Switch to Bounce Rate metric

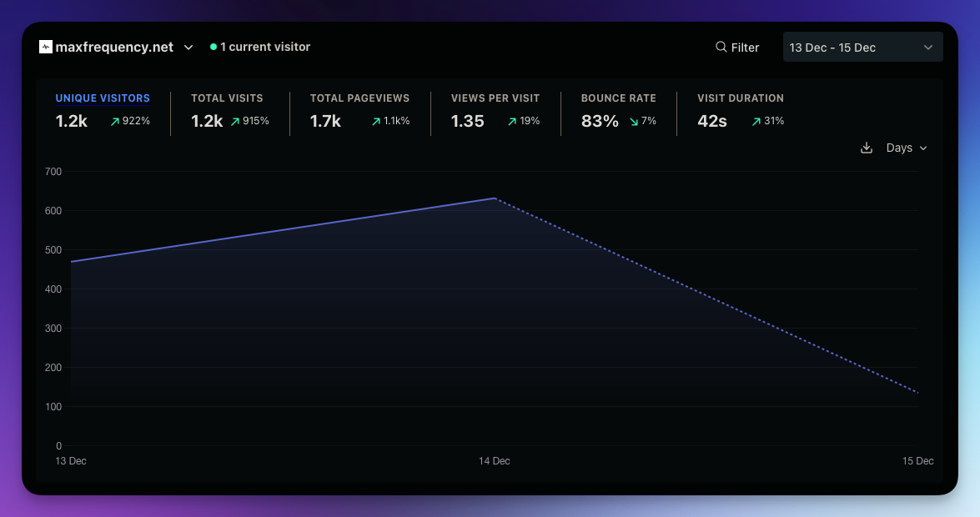pos(618,98)
